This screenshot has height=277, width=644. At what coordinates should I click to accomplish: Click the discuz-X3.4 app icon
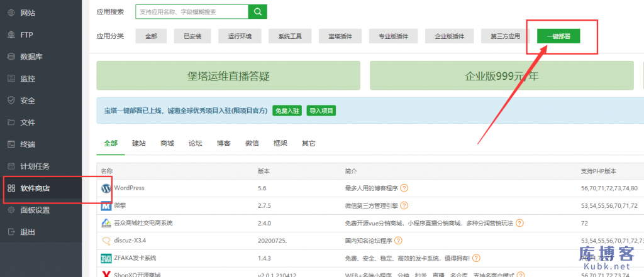[106, 241]
